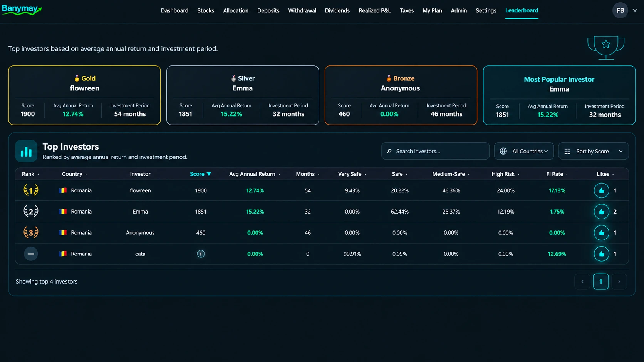Sort by the Months column header

307,174
